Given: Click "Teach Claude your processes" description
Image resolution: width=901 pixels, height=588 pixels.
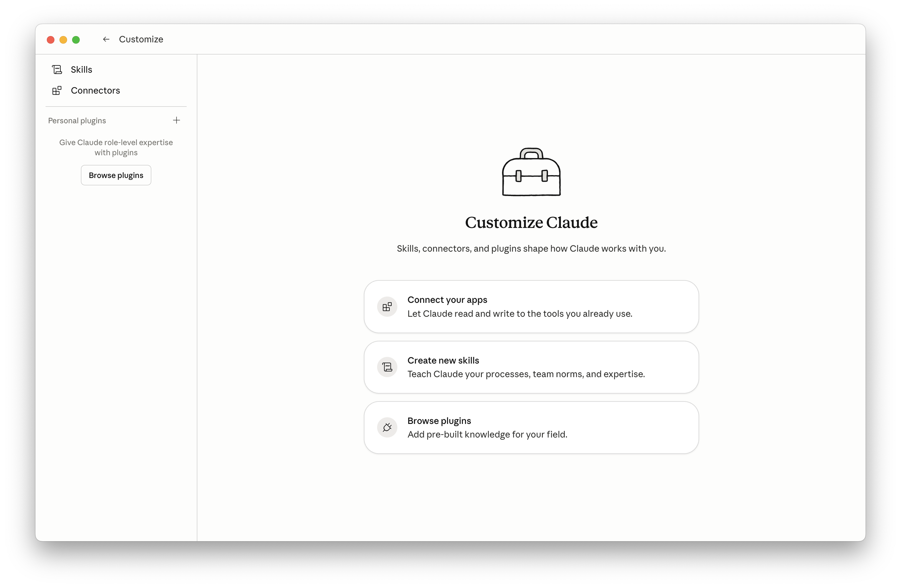Looking at the screenshot, I should tap(526, 374).
